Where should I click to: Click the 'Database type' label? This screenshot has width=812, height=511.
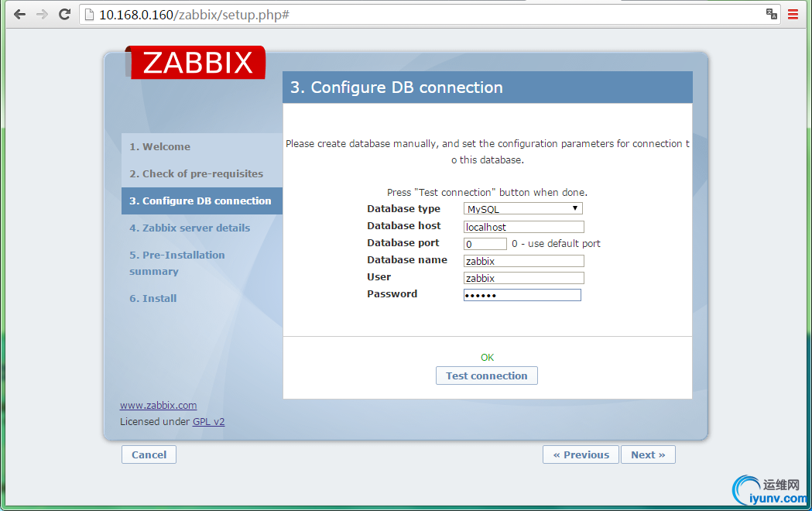(x=403, y=208)
